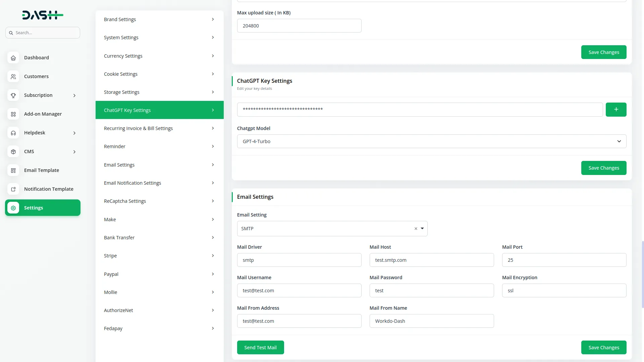Select the Customers sidebar icon
Image resolution: width=644 pixels, height=362 pixels.
pyautogui.click(x=13, y=76)
